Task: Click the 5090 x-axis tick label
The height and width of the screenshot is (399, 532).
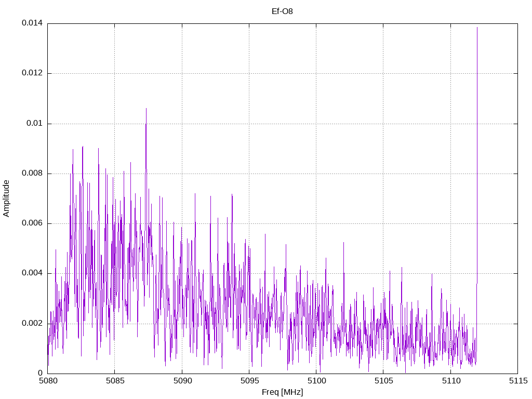Action: (x=182, y=381)
